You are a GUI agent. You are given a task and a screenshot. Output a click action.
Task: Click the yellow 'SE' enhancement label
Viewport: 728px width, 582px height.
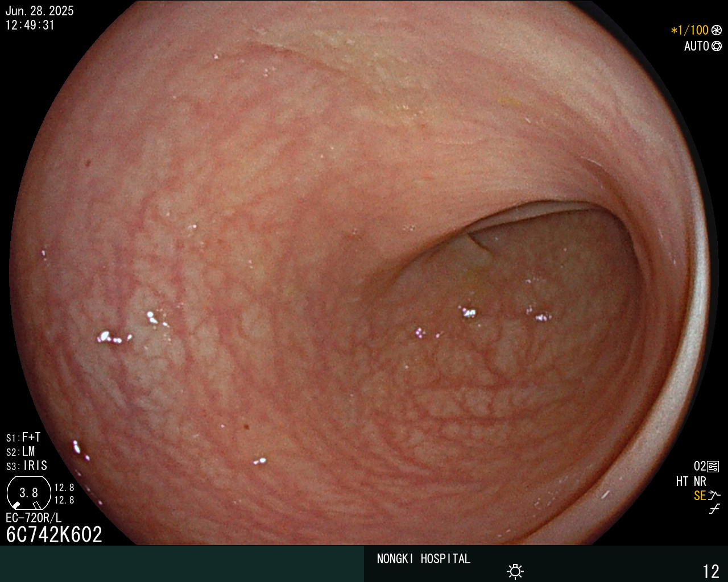700,496
